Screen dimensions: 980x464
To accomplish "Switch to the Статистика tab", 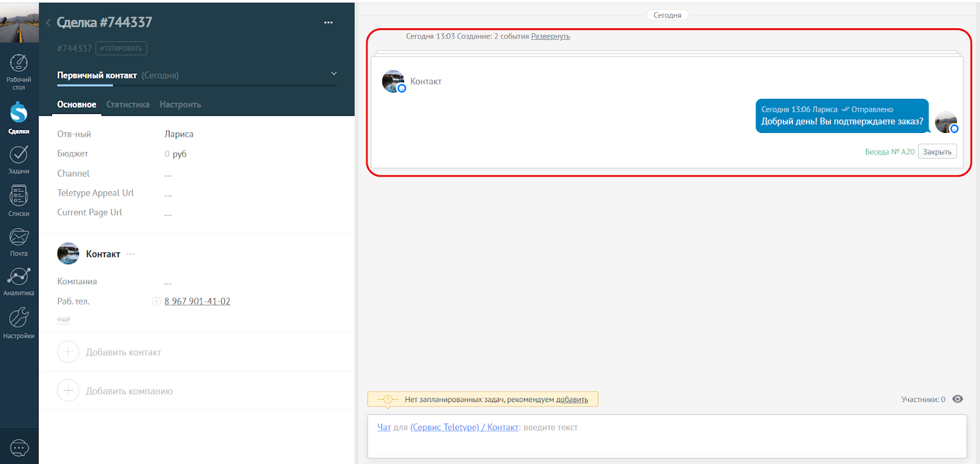I will pyautogui.click(x=127, y=104).
